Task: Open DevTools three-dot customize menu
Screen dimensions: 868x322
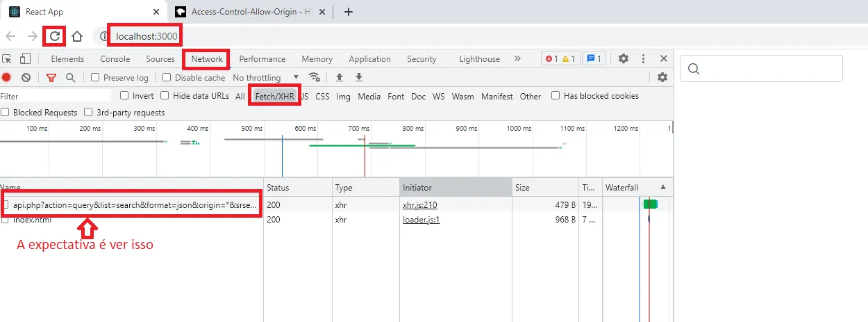Action: 644,59
